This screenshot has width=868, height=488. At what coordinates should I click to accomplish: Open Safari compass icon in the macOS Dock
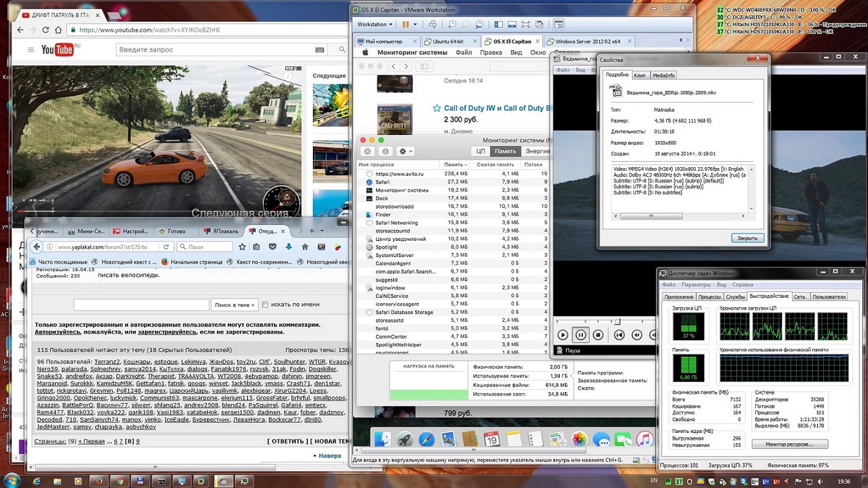(x=426, y=440)
